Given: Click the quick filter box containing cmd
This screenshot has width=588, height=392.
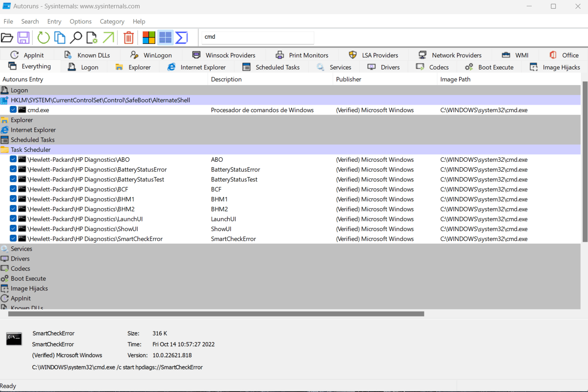Looking at the screenshot, I should [x=258, y=37].
